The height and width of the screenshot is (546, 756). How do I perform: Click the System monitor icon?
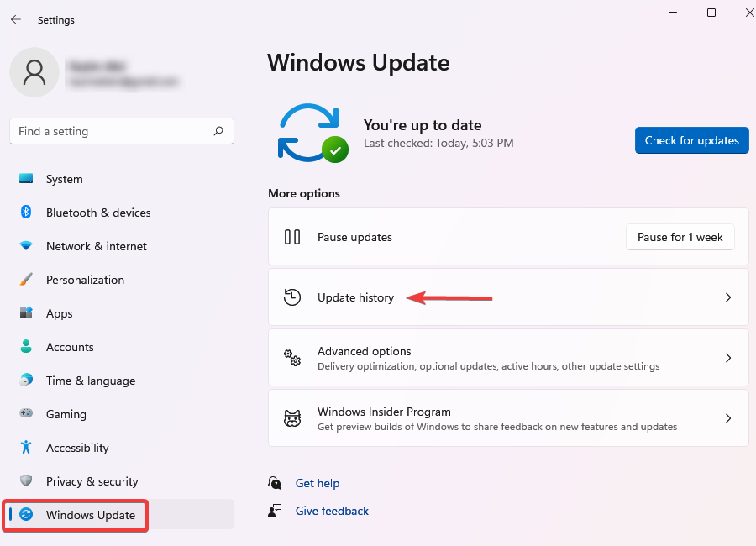26,178
